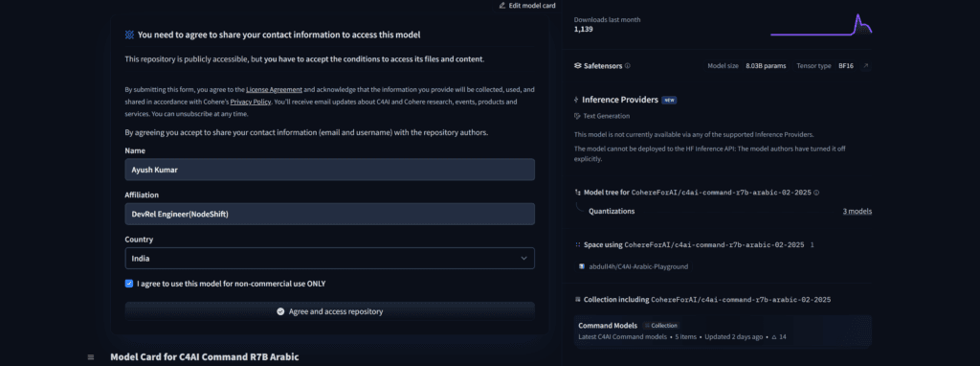Click the Inference Providers heading
The width and height of the screenshot is (980, 366).
620,100
